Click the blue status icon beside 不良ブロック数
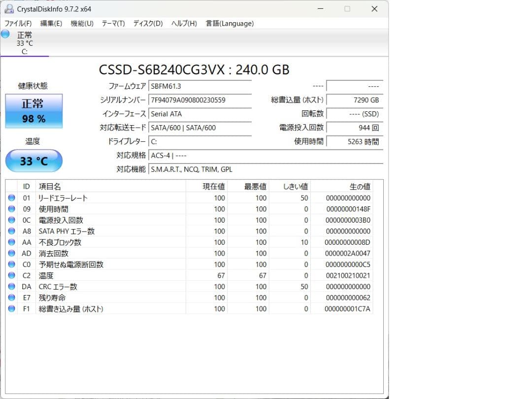The width and height of the screenshot is (532, 399). [x=11, y=242]
